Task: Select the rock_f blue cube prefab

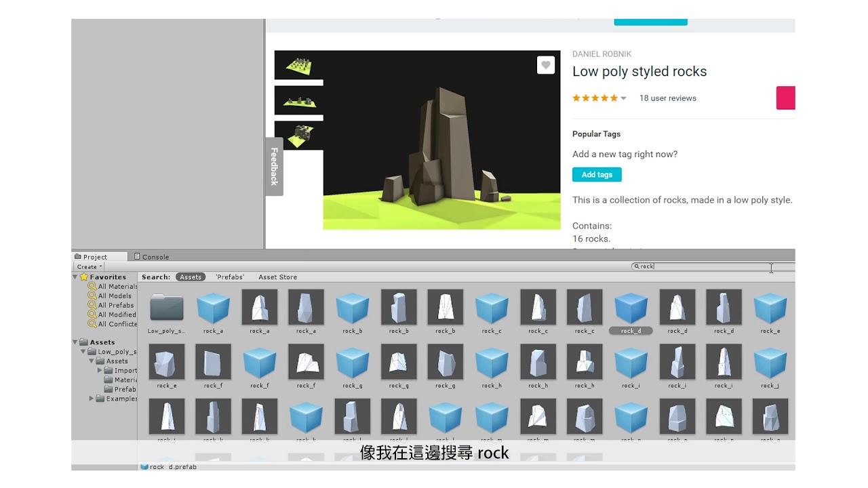Action: point(260,363)
